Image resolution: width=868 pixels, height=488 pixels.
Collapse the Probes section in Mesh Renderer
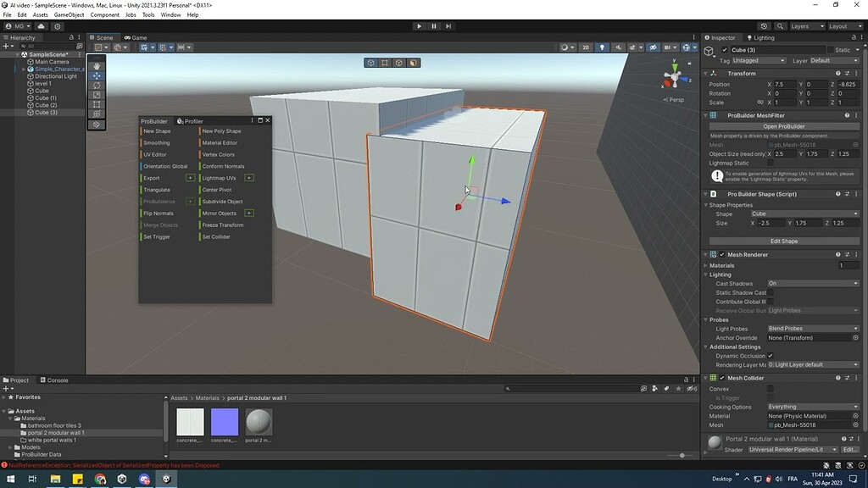point(707,319)
